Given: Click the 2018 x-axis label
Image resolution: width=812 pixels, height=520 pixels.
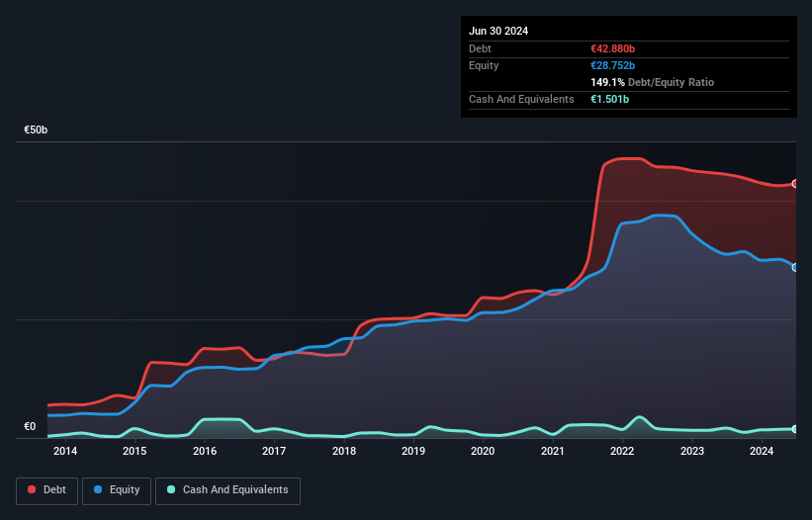Looking at the screenshot, I should (x=344, y=451).
